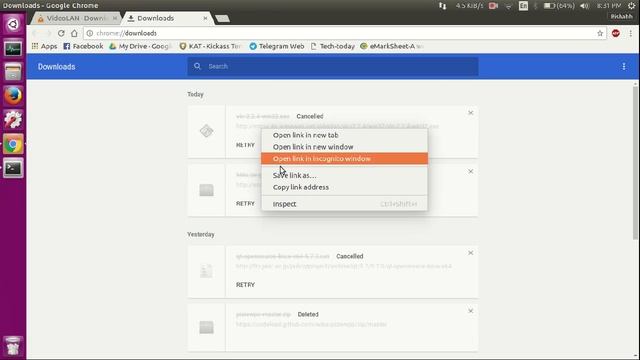Choose Open link in new tab
This screenshot has height=360, width=640.
(x=344, y=135)
